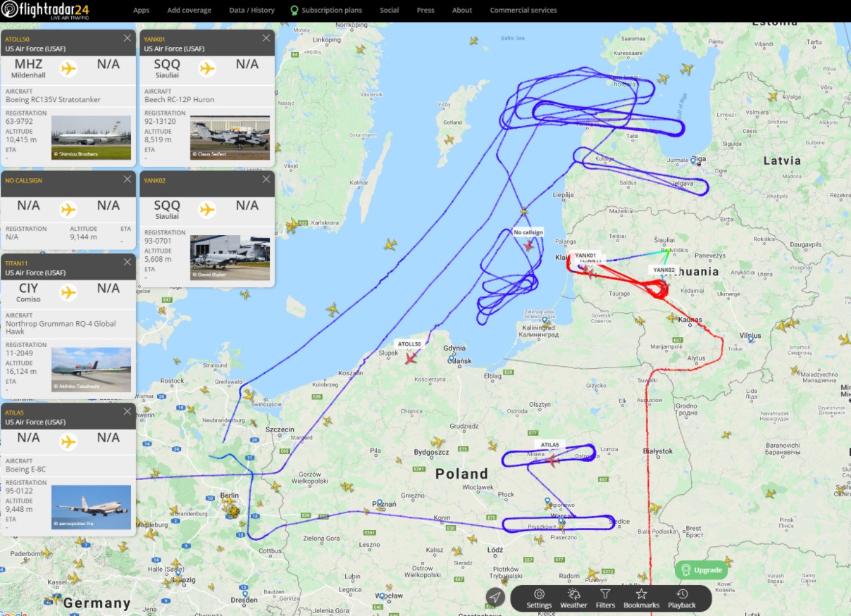Click plane icon in YANK02 card
The image size is (851, 616).
207,209
